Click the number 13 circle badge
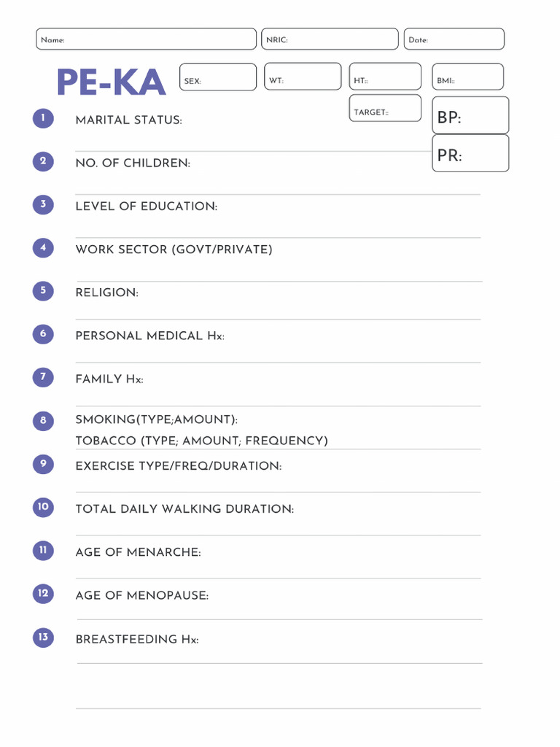 43,638
